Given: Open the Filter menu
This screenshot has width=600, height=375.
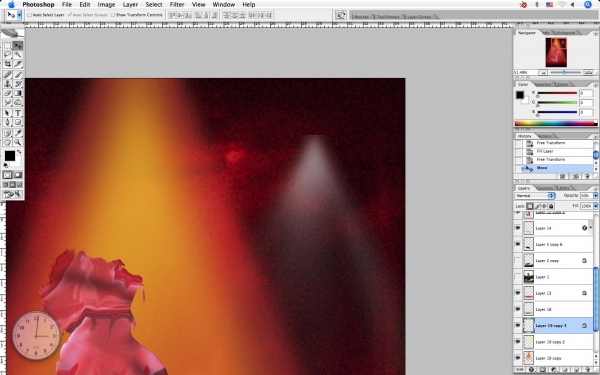Looking at the screenshot, I should (x=177, y=5).
